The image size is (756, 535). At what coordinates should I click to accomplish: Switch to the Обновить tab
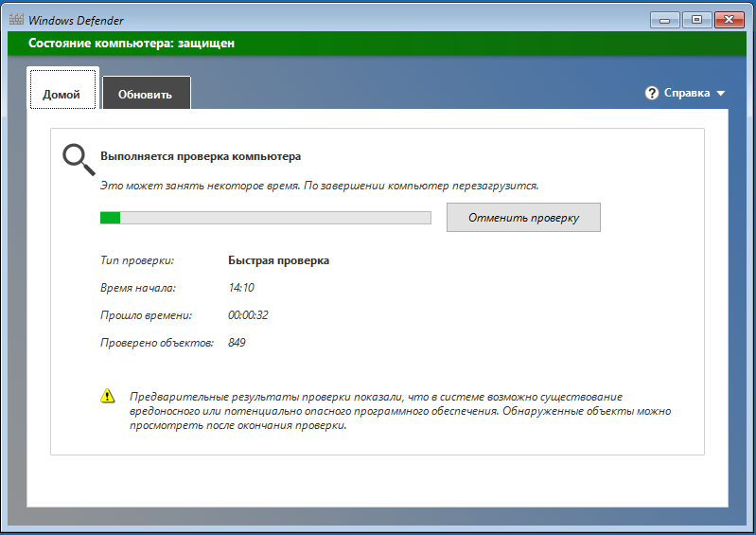(147, 93)
